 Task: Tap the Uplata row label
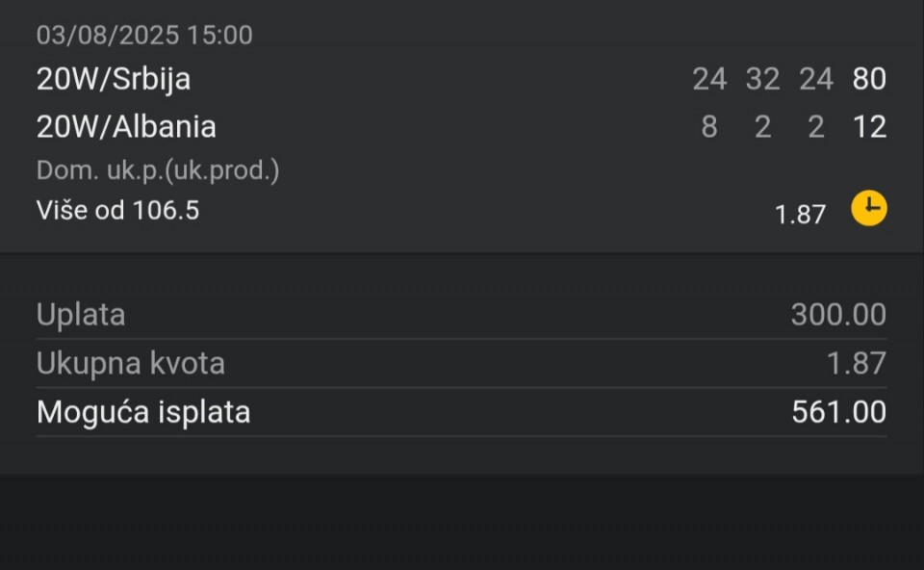click(81, 315)
